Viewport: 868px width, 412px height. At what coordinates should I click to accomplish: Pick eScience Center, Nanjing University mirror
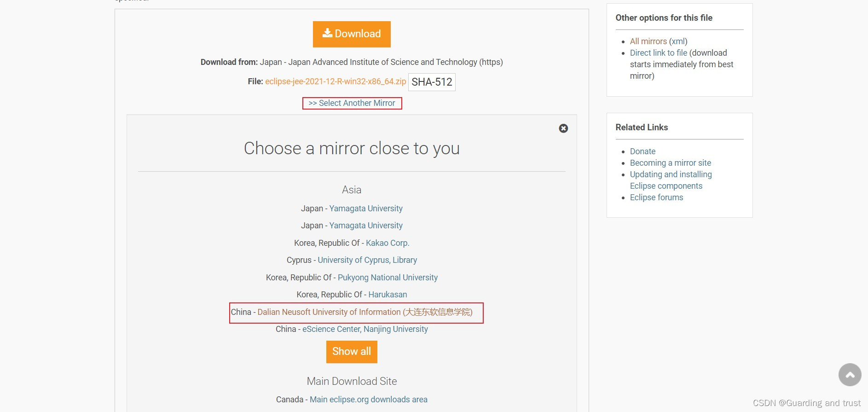coord(365,329)
